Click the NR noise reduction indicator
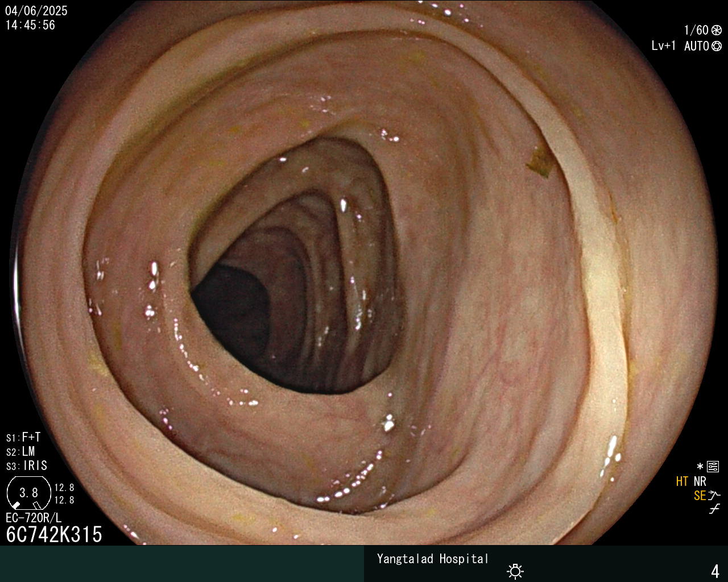The width and height of the screenshot is (728, 582). coord(700,481)
